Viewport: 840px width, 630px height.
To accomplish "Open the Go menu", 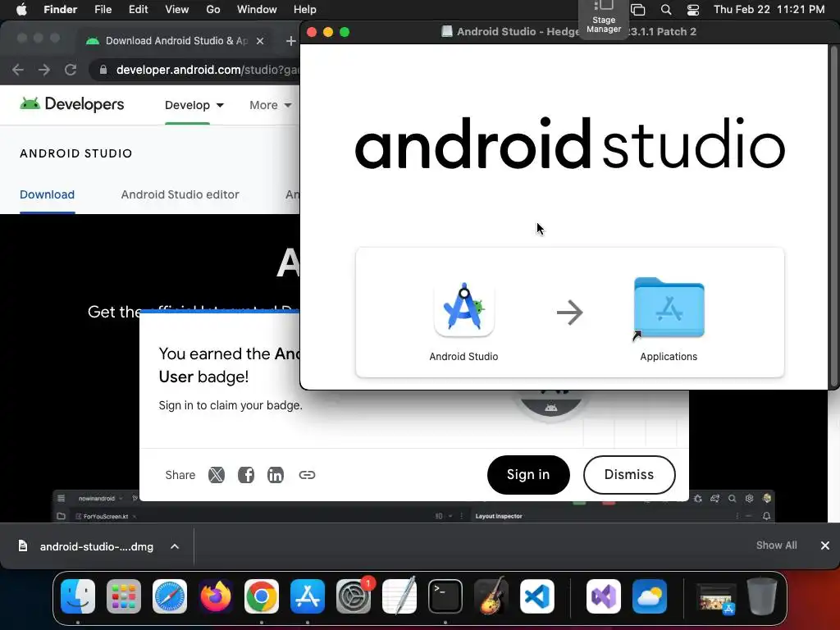I will tap(213, 10).
